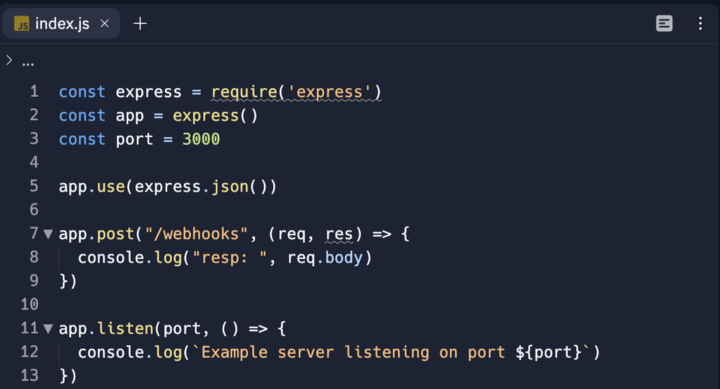Click const keyword on line 3
Viewport: 720px width, 389px height.
(82, 139)
